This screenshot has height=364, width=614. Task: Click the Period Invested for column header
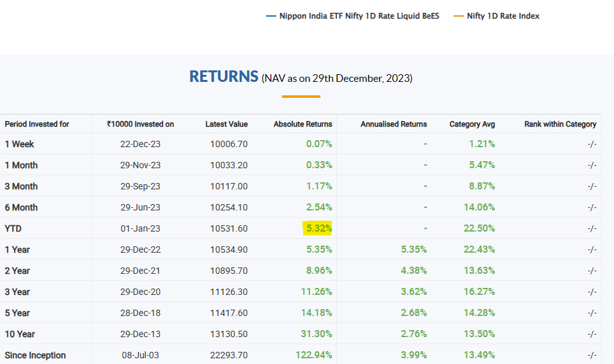coord(37,124)
